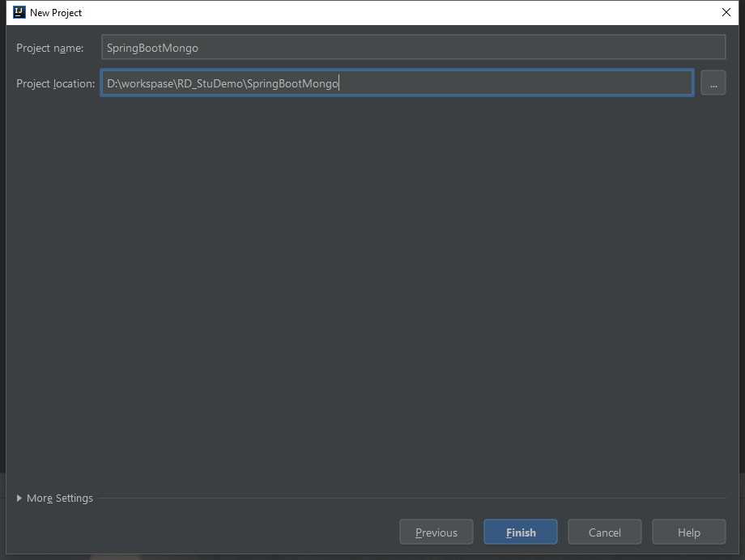Image resolution: width=745 pixels, height=560 pixels.
Task: Click the IntelliJ IDEA icon in title bar
Action: click(x=19, y=12)
